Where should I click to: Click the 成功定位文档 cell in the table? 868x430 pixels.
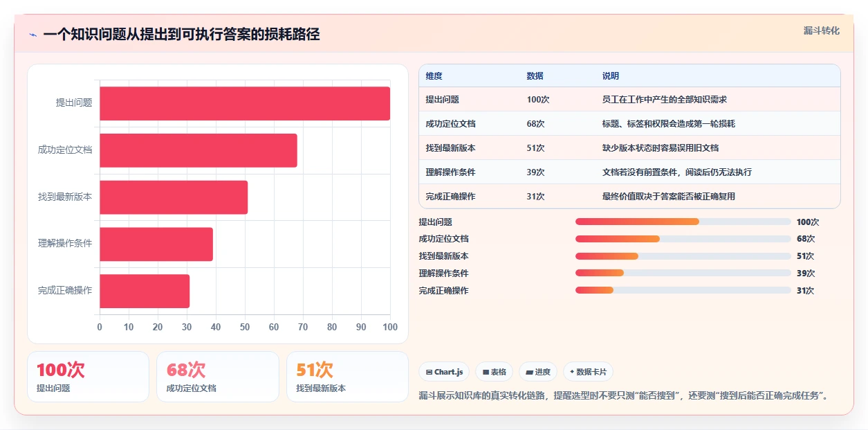click(x=451, y=124)
